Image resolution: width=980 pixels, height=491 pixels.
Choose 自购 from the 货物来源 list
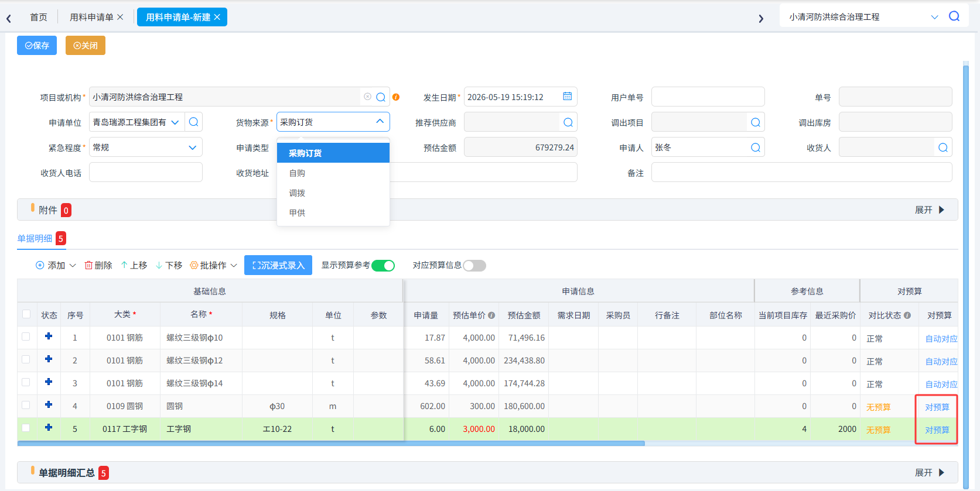point(333,173)
